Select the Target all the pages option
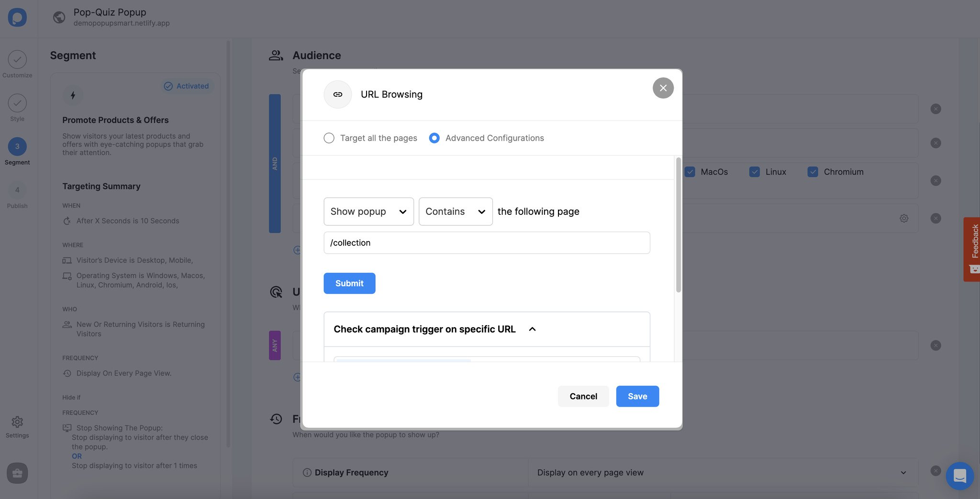This screenshot has height=499, width=980. pyautogui.click(x=329, y=138)
